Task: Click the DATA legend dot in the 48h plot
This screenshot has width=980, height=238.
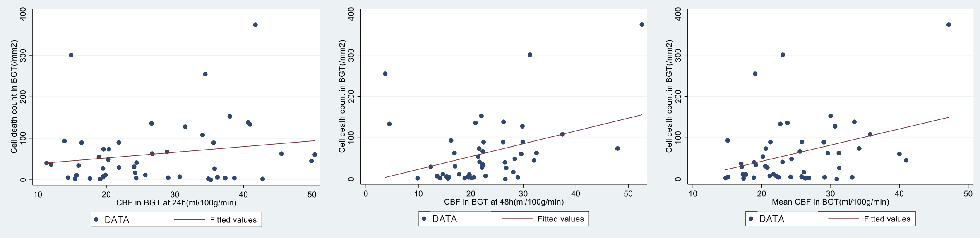Action: click(424, 219)
